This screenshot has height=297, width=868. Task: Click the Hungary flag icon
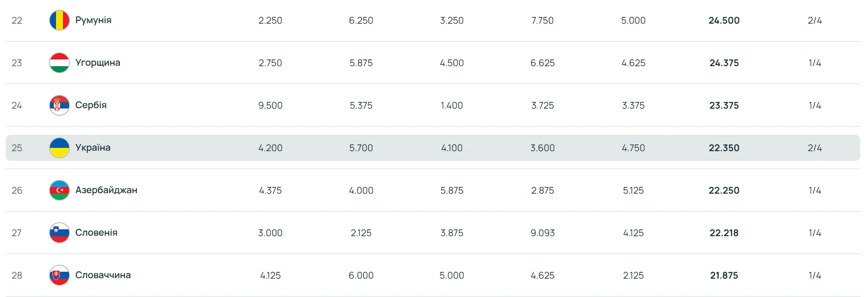coord(59,63)
